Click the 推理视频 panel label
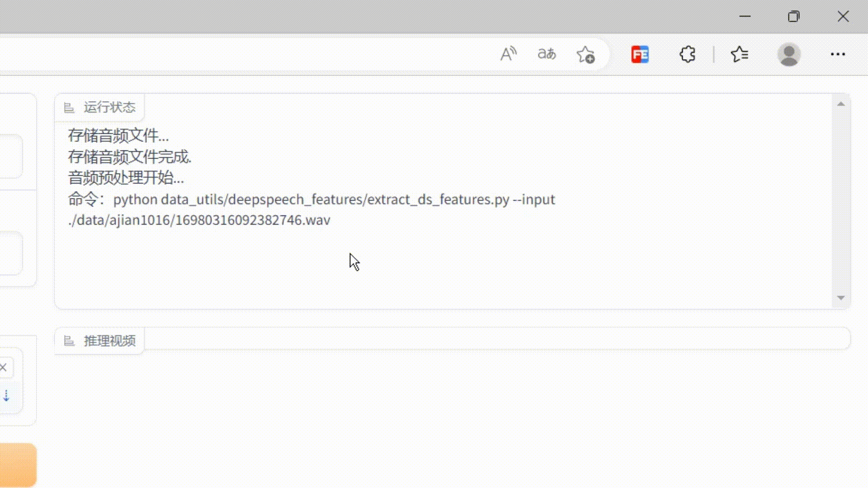The width and height of the screenshot is (868, 488). pyautogui.click(x=109, y=341)
